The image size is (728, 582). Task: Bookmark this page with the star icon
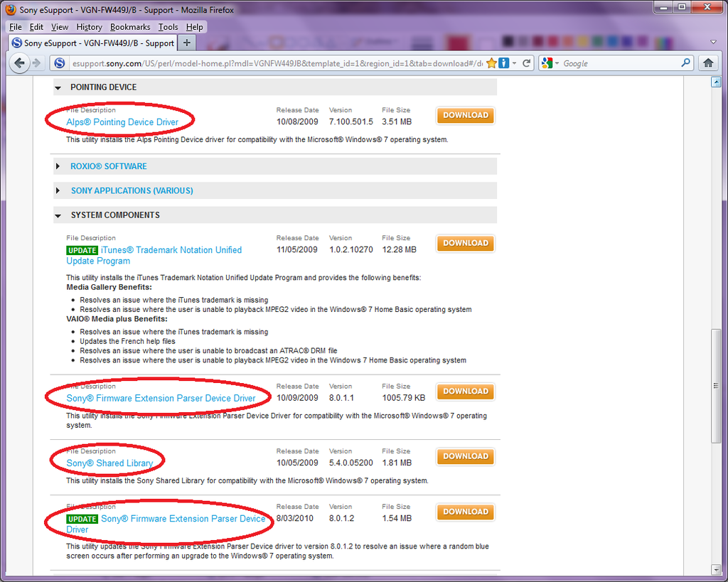491,63
